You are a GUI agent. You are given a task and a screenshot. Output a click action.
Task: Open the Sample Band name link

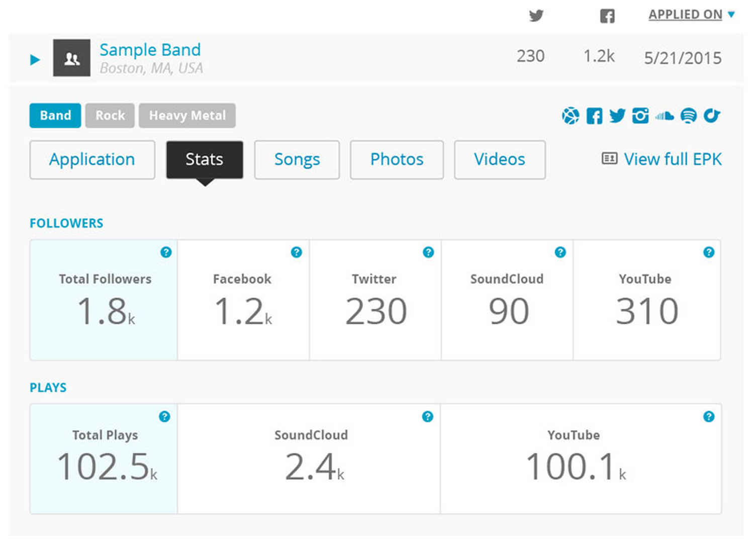pyautogui.click(x=150, y=50)
